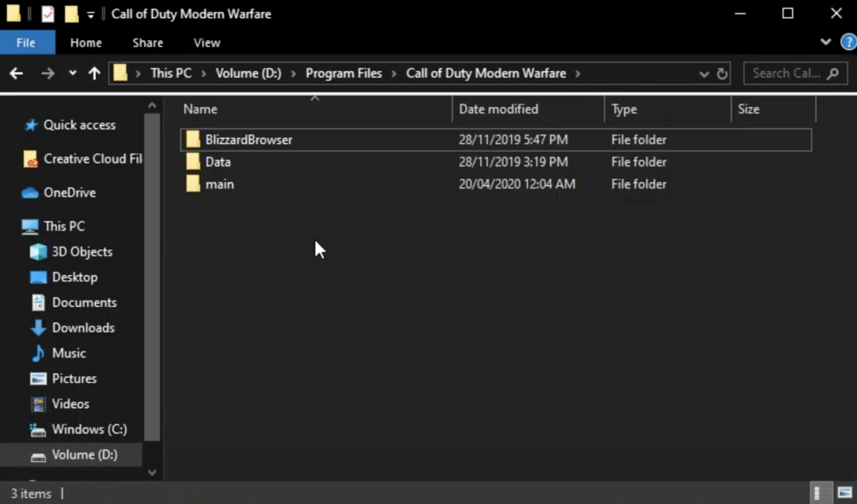Image resolution: width=857 pixels, height=504 pixels.
Task: Customize Quick Access Toolbar dropdown arrow
Action: click(x=91, y=15)
